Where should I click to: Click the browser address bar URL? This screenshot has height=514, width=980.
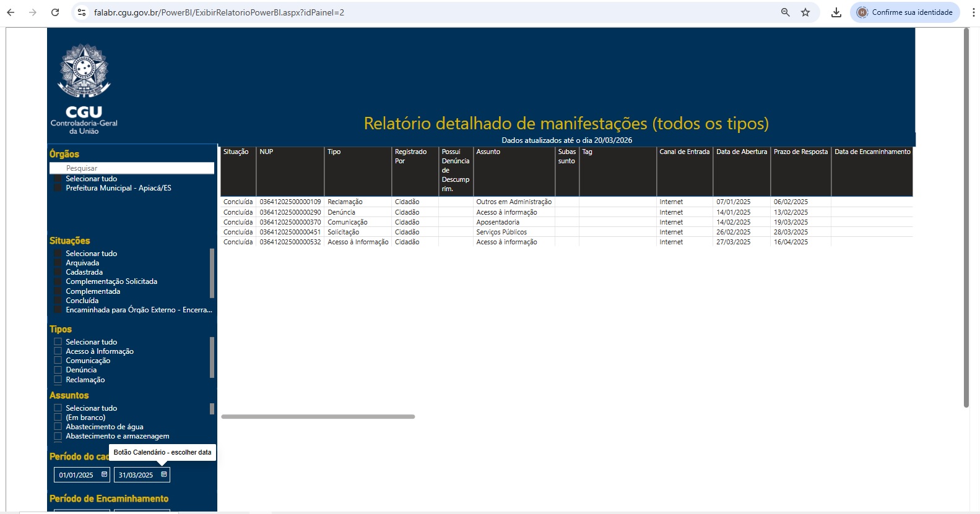[219, 12]
